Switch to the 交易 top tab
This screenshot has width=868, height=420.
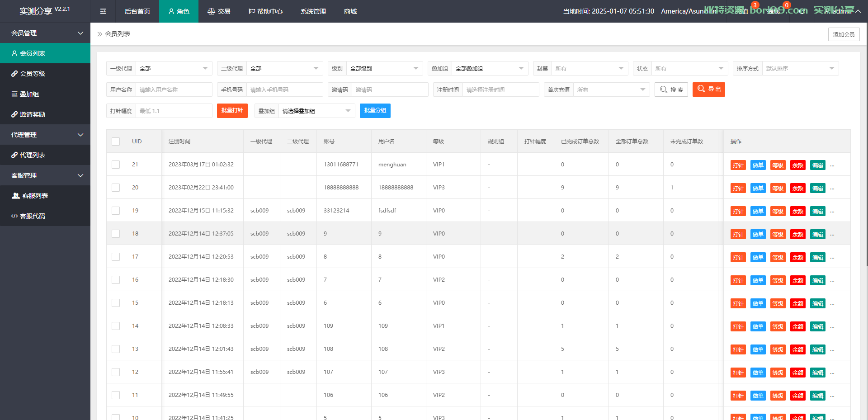[219, 11]
